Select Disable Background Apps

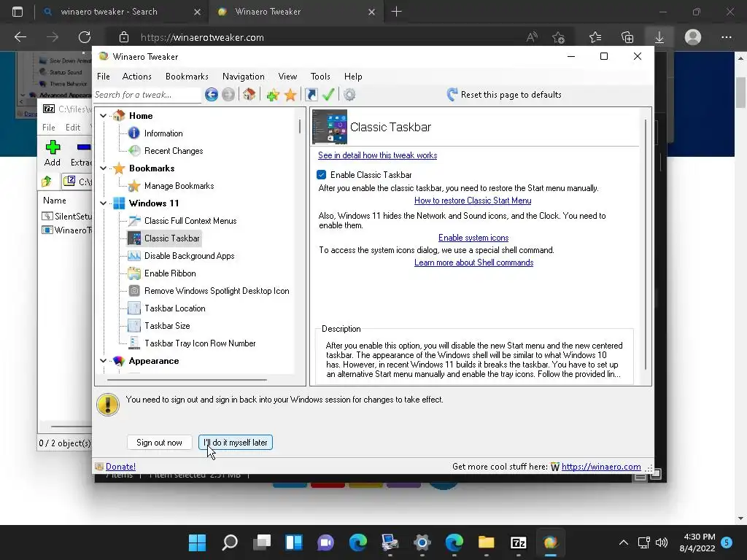tap(190, 256)
